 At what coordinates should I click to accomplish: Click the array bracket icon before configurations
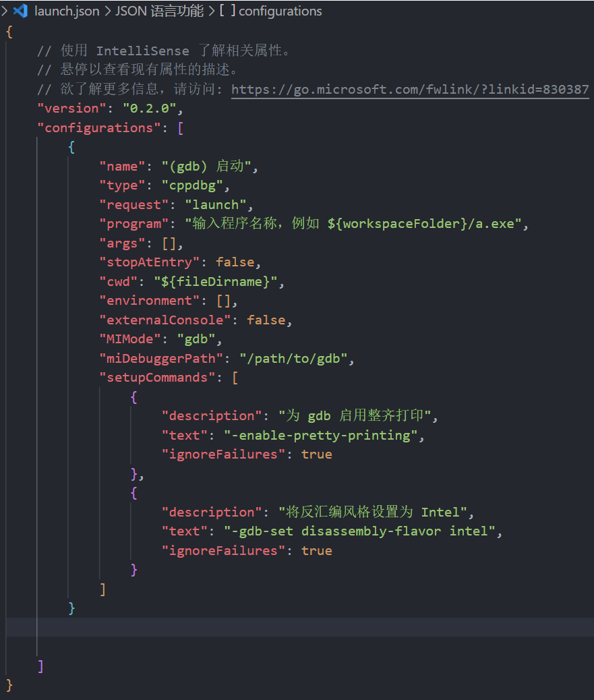click(x=228, y=11)
